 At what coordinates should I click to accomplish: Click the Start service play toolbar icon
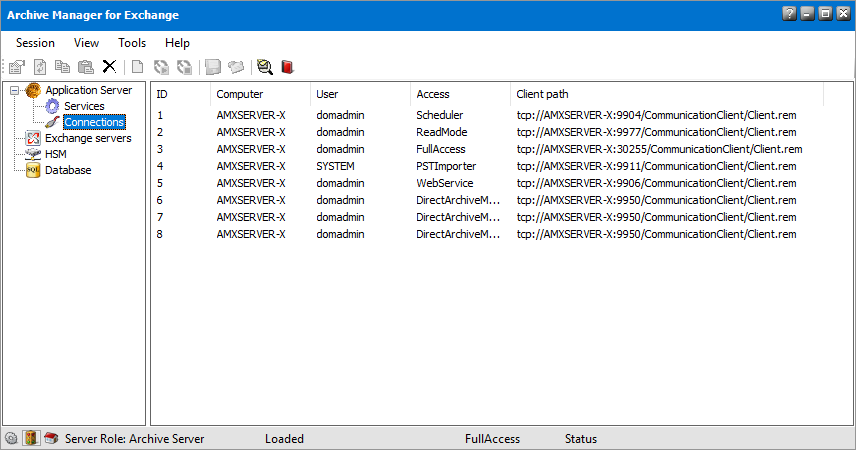pos(161,67)
